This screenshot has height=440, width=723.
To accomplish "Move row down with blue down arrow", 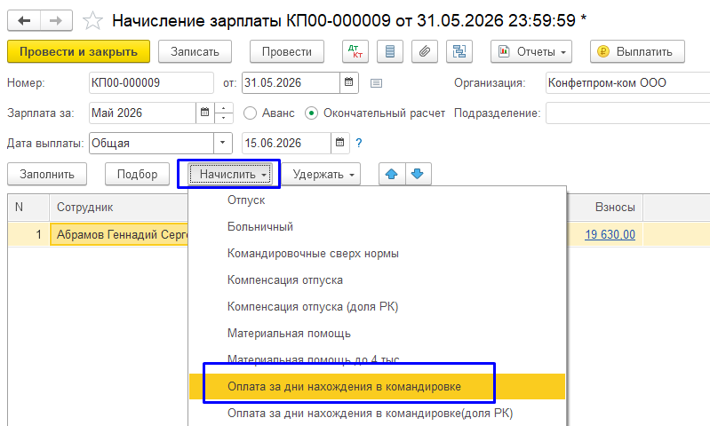I will [418, 174].
